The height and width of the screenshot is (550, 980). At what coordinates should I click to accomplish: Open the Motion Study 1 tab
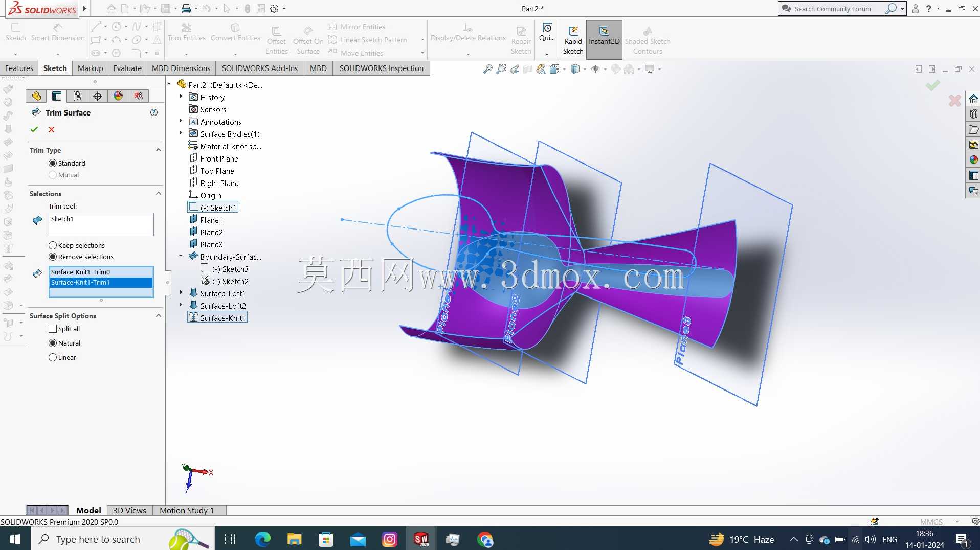click(x=187, y=510)
